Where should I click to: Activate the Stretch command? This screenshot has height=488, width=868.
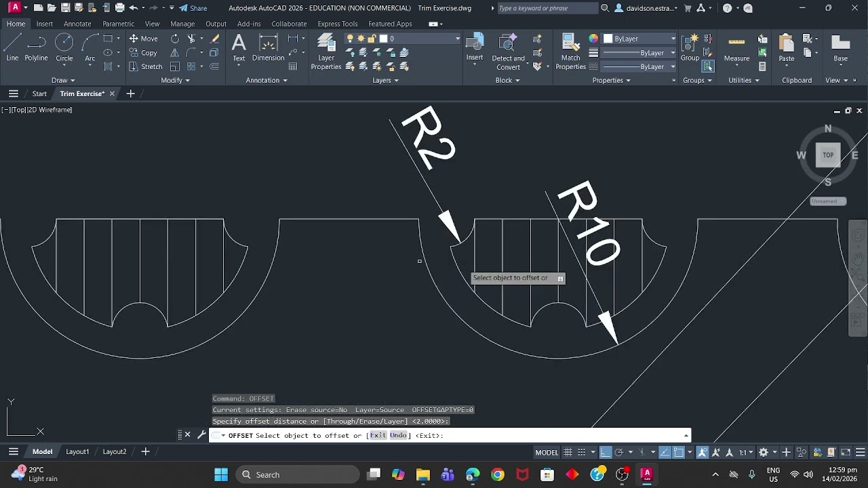pyautogui.click(x=145, y=66)
